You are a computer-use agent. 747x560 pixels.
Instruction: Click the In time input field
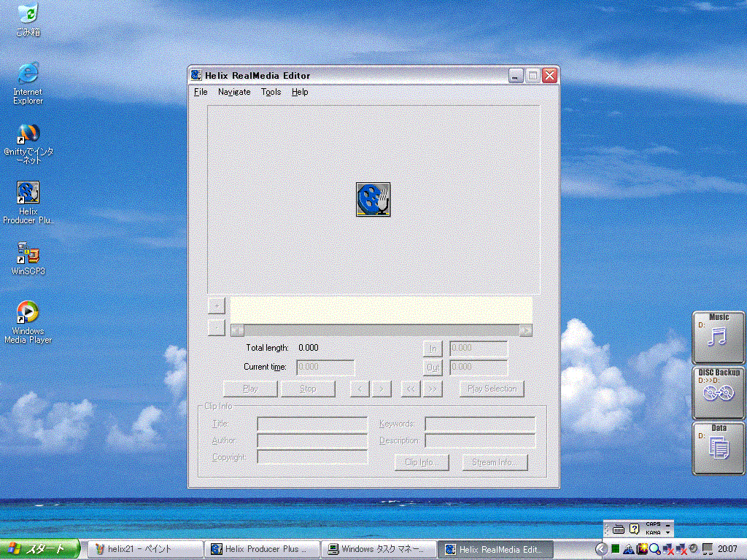479,348
